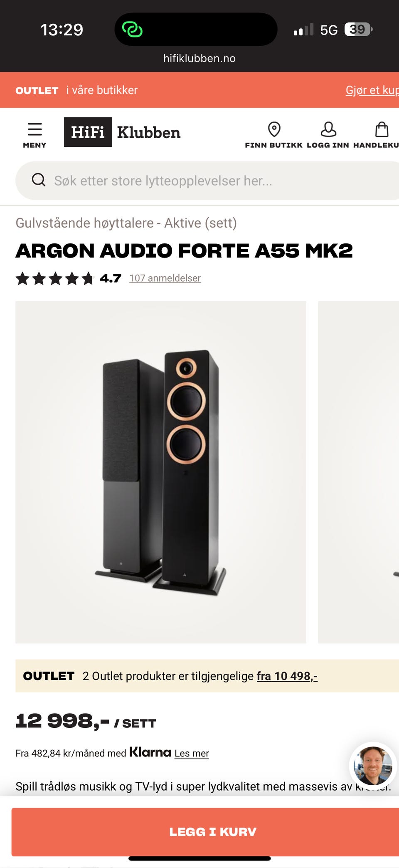
Task: Tap the five-star rating icons
Action: coord(55,278)
